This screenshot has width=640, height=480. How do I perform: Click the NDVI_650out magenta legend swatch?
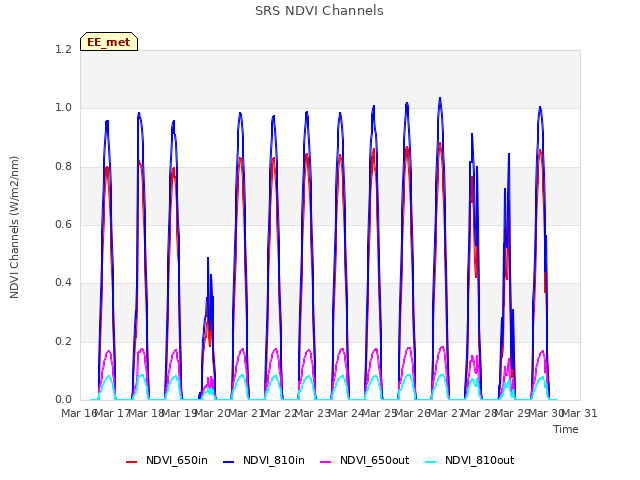[326, 462]
